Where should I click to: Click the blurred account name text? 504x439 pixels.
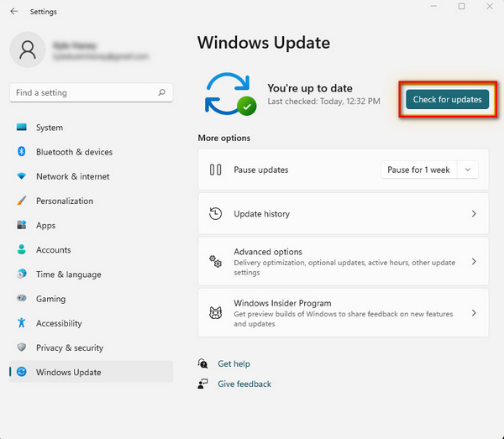[x=74, y=45]
